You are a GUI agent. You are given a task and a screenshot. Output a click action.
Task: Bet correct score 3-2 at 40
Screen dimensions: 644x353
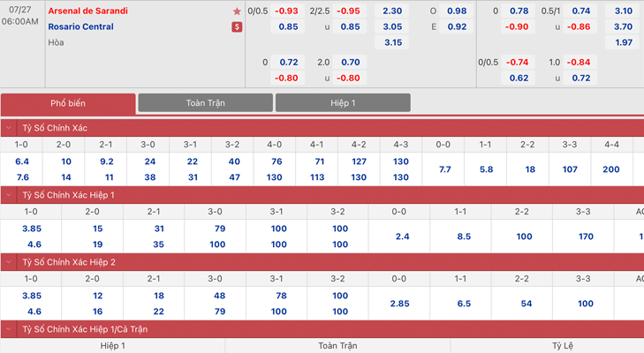[234, 161]
